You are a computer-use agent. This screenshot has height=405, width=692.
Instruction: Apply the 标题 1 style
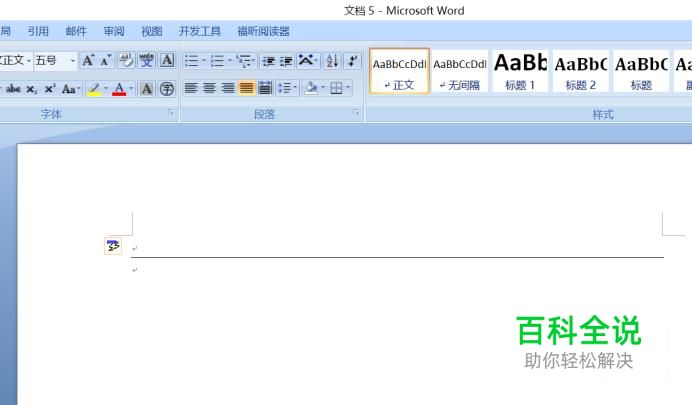pyautogui.click(x=520, y=71)
